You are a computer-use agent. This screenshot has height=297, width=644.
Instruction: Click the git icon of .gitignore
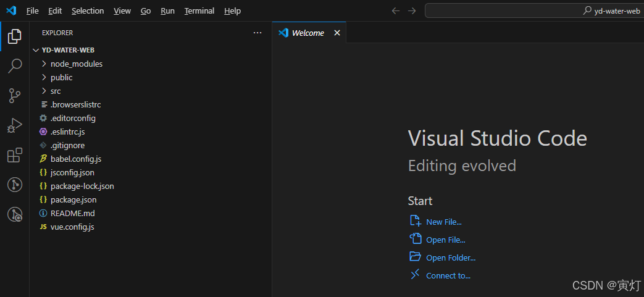click(x=43, y=146)
